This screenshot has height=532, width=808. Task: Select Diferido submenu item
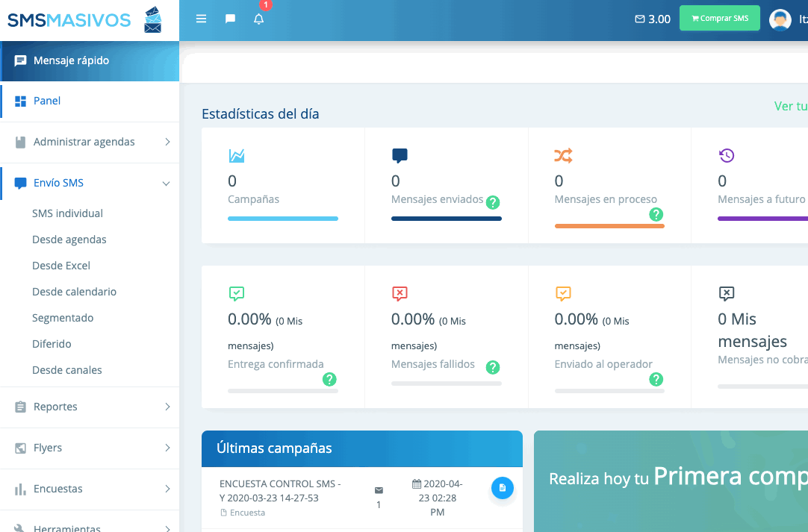coord(52,344)
